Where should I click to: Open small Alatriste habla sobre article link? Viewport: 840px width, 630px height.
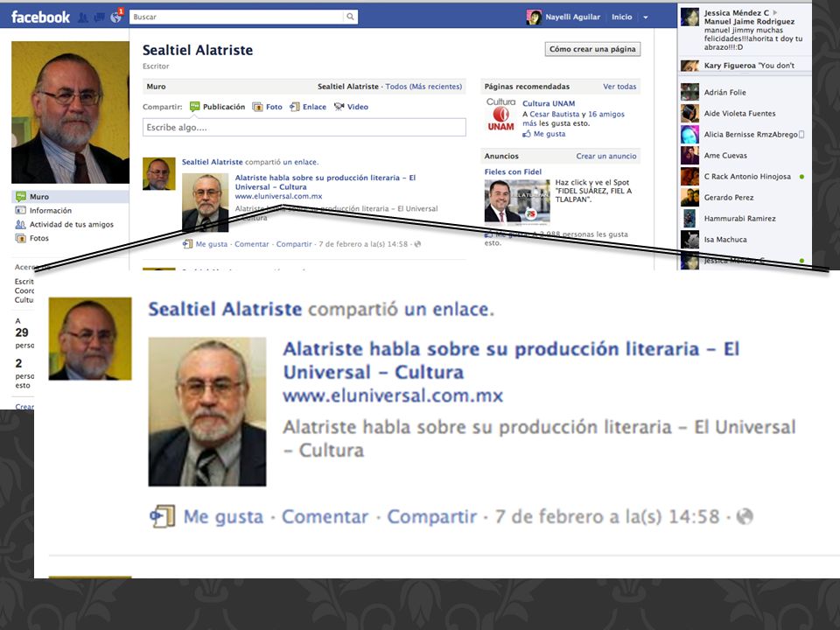tap(325, 182)
